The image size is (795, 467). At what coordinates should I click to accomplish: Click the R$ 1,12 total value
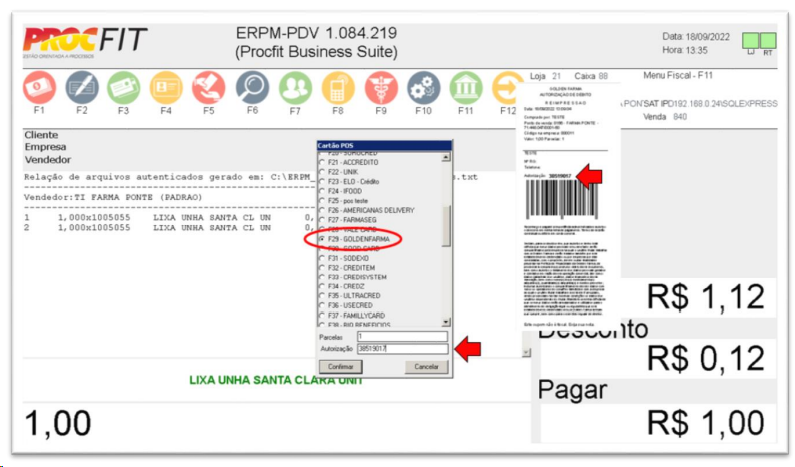click(706, 297)
